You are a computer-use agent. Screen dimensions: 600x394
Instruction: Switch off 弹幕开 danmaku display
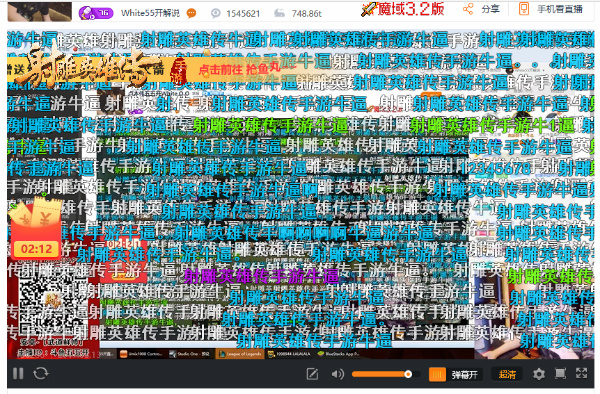(x=465, y=374)
